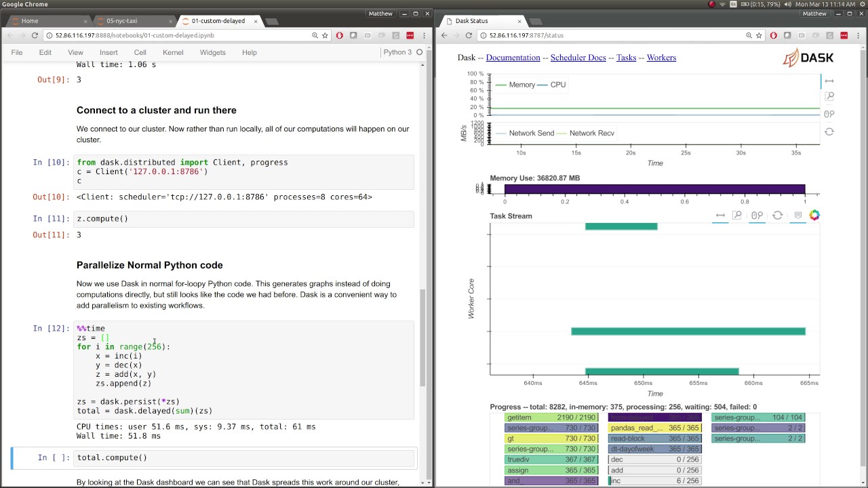
Task: Click the Dask logo on the status page
Action: (808, 58)
